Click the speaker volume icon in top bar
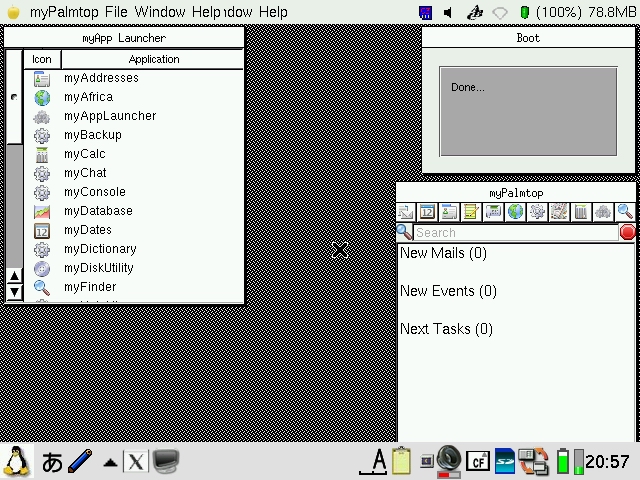The width and height of the screenshot is (640, 480). coord(447,12)
